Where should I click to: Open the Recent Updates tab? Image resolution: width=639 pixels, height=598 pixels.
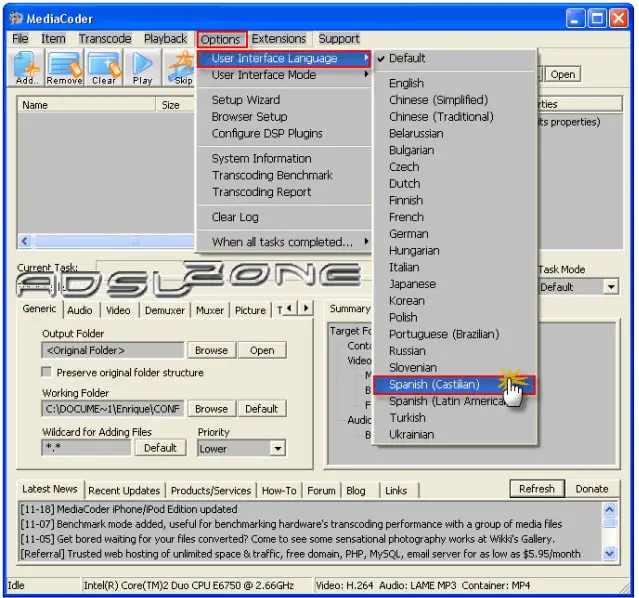(x=124, y=490)
